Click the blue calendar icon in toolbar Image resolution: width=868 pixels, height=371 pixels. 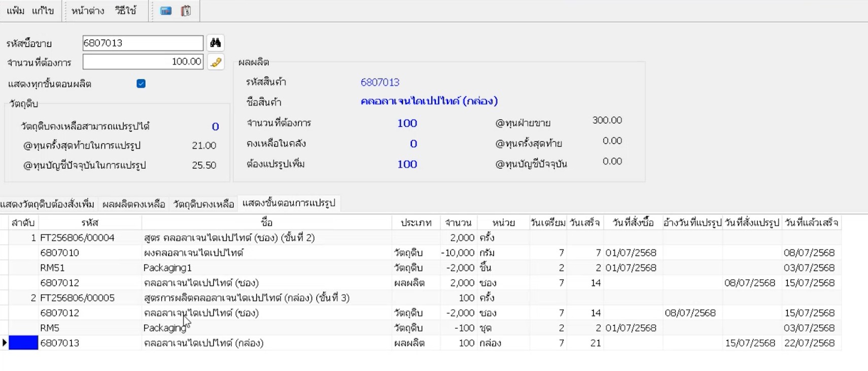(x=166, y=11)
